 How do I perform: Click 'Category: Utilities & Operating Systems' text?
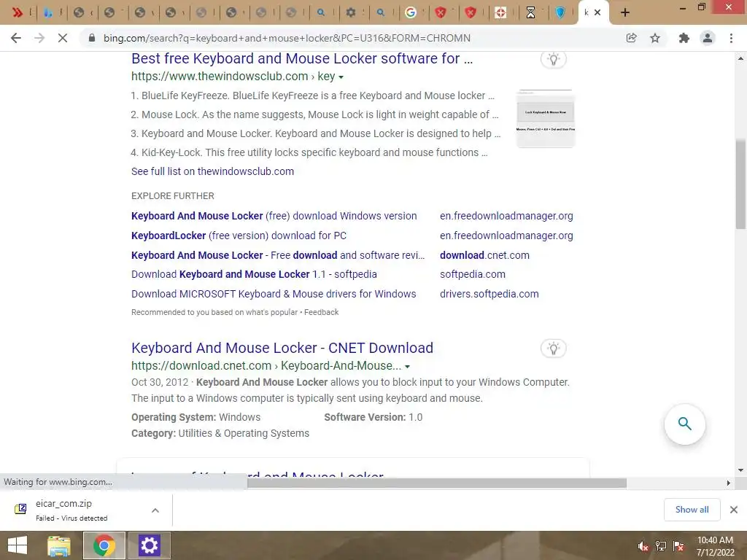coord(220,433)
